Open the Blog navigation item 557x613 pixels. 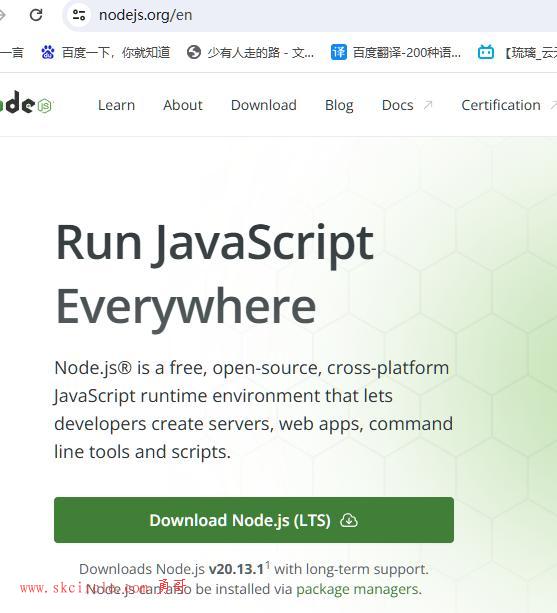coord(339,106)
